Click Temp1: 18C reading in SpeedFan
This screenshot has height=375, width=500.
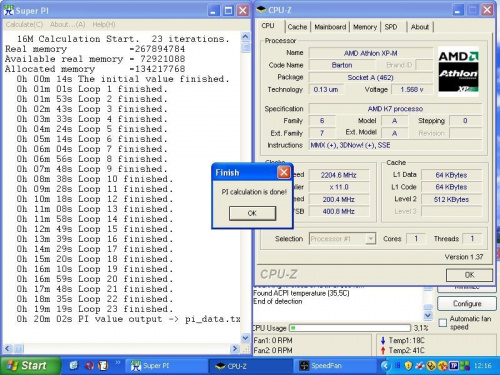tap(406, 340)
